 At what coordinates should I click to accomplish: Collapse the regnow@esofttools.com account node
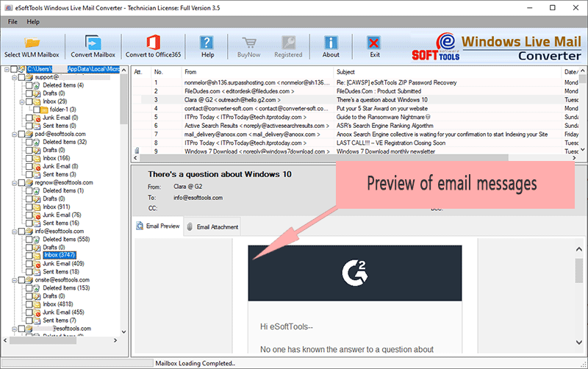click(14, 182)
